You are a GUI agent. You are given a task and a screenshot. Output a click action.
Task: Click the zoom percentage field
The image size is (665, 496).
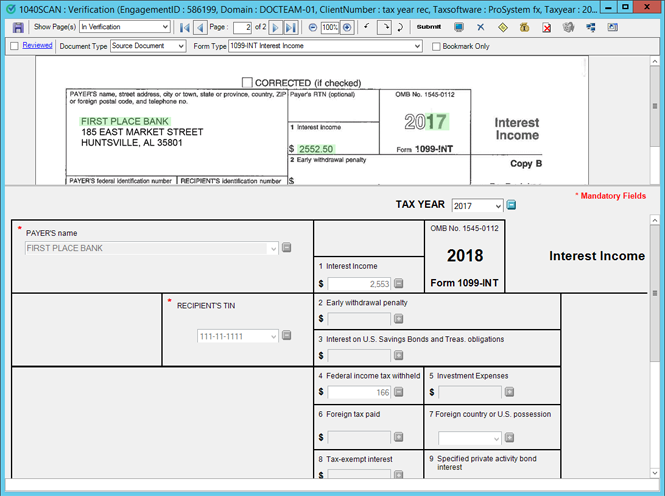[x=330, y=28]
